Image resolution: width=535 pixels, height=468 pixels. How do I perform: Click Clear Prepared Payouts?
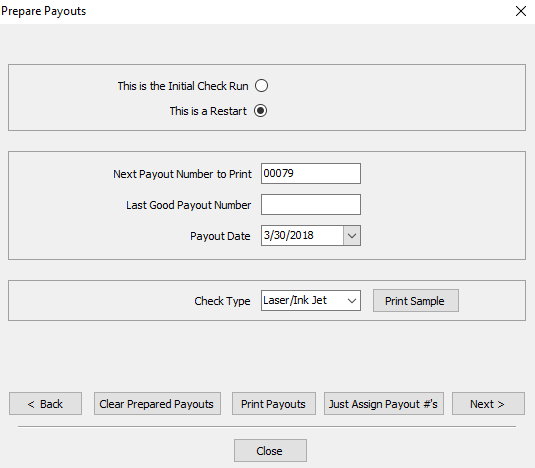[157, 404]
